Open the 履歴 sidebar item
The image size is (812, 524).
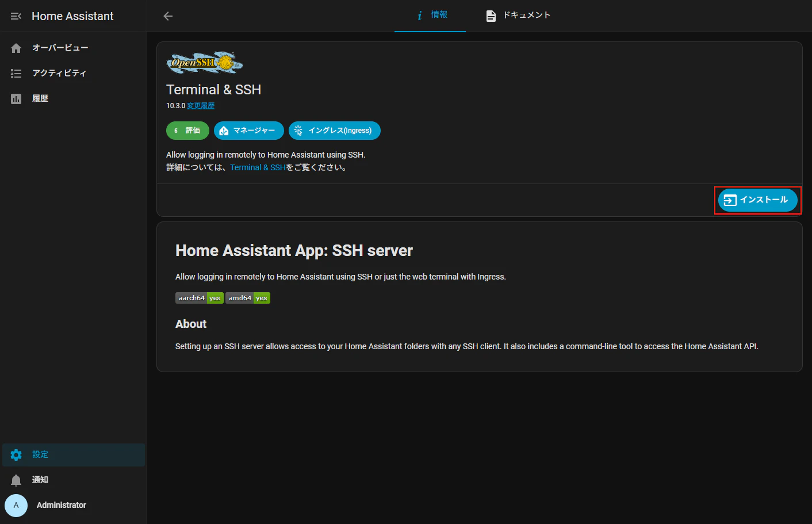pyautogui.click(x=74, y=98)
